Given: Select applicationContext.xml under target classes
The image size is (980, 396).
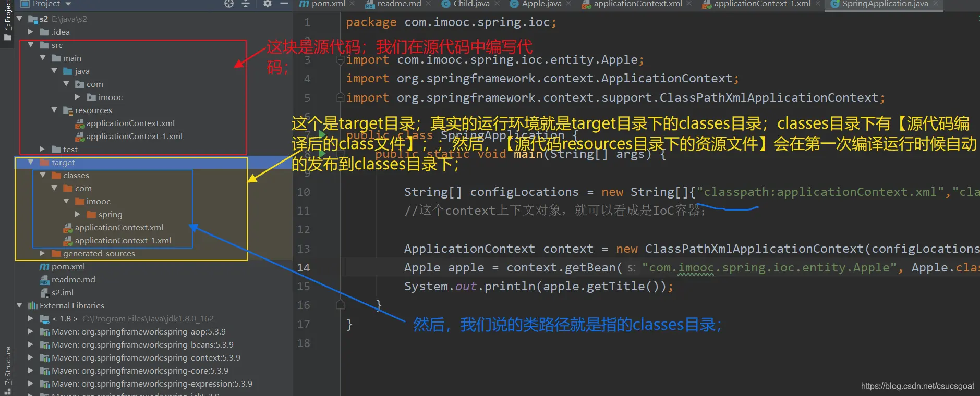Looking at the screenshot, I should [119, 227].
